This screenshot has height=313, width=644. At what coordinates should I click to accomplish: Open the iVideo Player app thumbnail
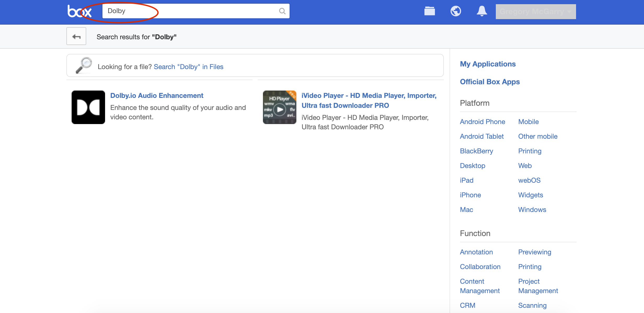point(280,107)
